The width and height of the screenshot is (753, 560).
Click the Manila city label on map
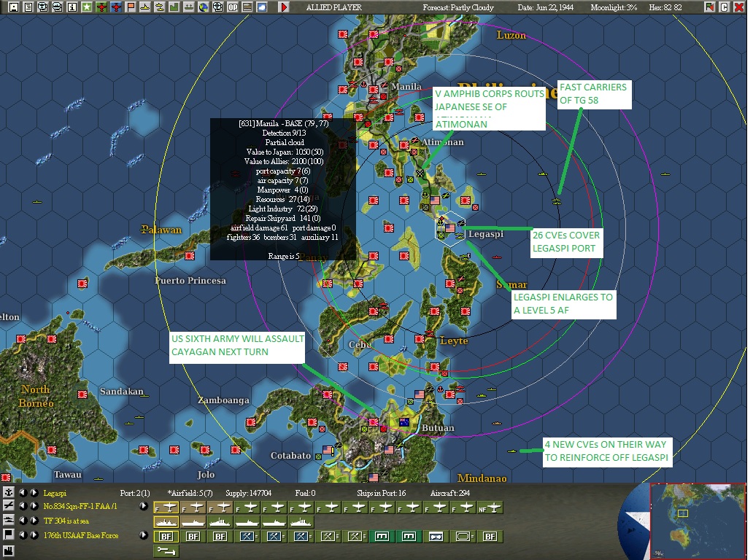406,86
